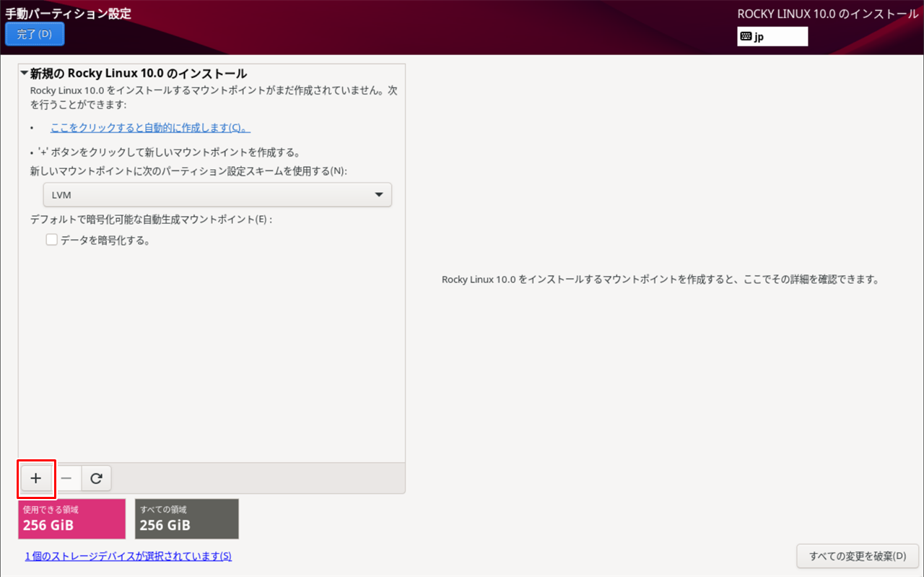This screenshot has width=924, height=577.
Task: Enable the データを暗号化する checkbox
Action: click(52, 240)
